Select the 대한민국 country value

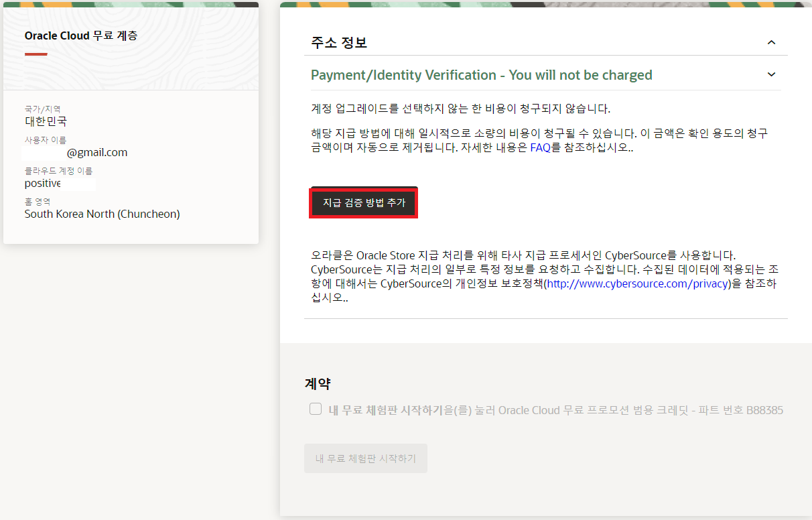[46, 121]
